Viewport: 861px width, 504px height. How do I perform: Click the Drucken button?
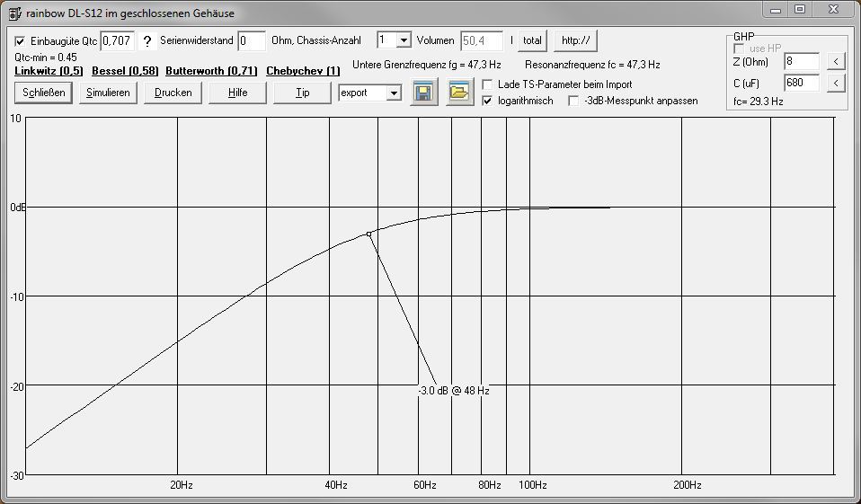(173, 93)
